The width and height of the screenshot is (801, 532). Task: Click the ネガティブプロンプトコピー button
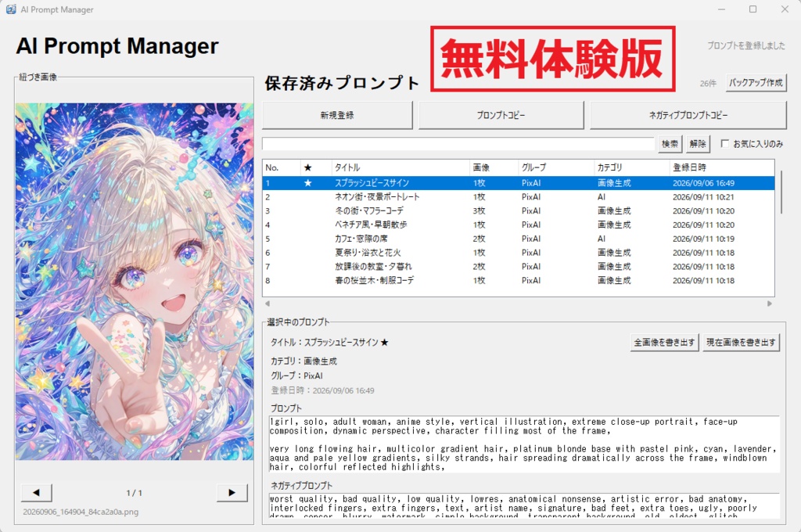(688, 115)
